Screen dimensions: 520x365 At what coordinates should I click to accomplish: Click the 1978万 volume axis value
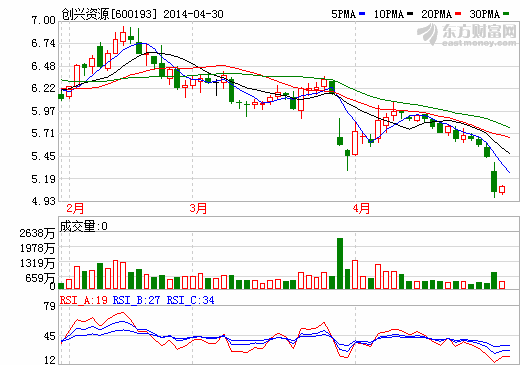click(37, 248)
